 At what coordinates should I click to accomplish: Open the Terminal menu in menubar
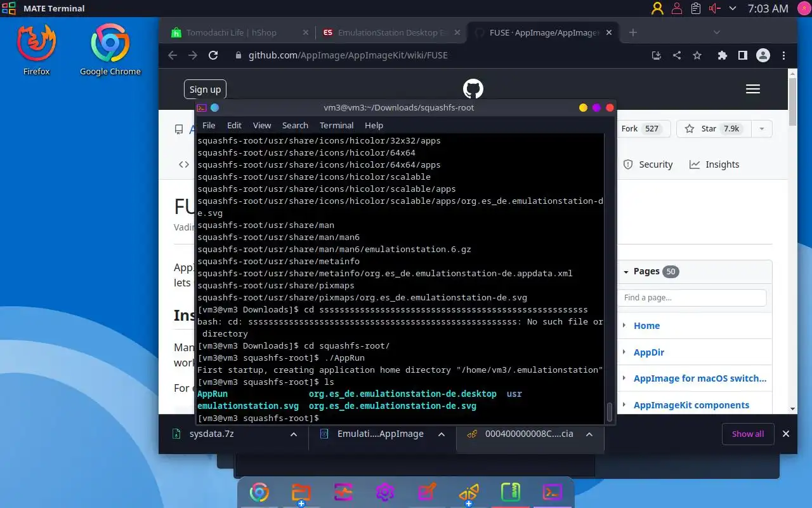coord(336,125)
